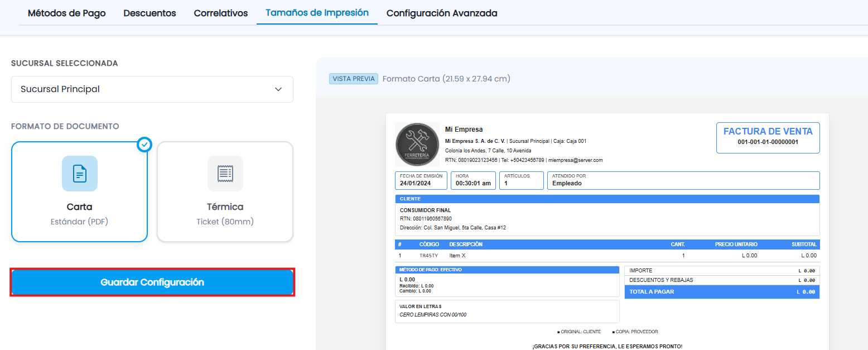Click the Atendido Por Empleado box

pos(683,180)
